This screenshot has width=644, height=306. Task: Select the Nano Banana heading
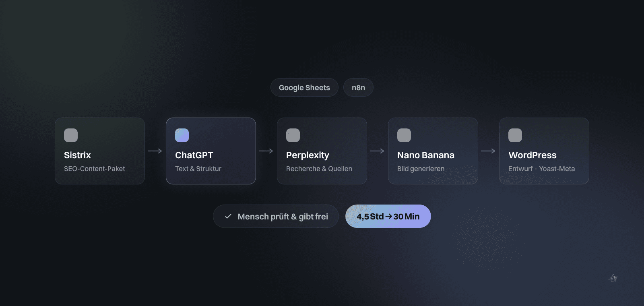(x=426, y=155)
